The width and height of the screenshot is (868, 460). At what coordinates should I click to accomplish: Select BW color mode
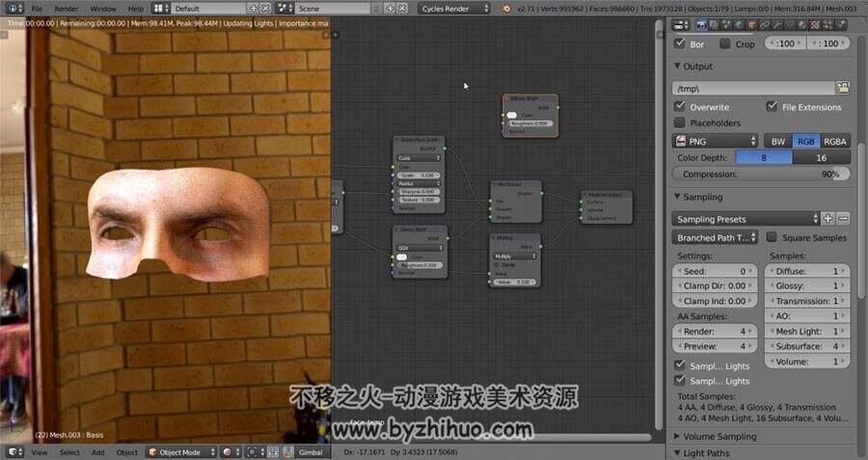pyautogui.click(x=777, y=141)
